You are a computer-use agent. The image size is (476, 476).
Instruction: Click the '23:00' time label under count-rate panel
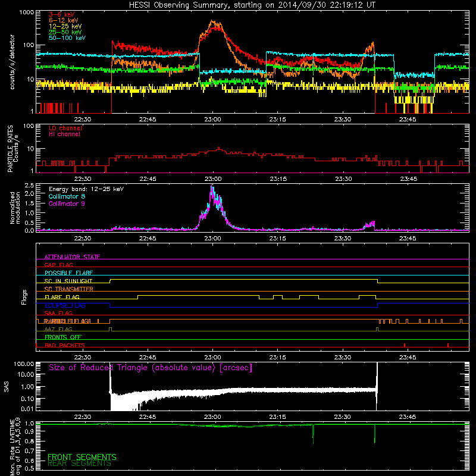pyautogui.click(x=212, y=120)
